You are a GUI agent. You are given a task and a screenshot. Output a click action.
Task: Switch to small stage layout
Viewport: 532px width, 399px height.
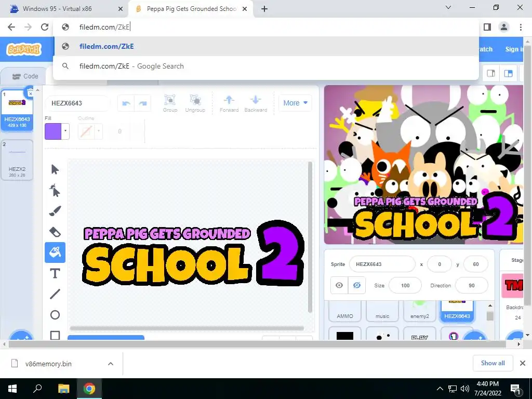(x=491, y=74)
